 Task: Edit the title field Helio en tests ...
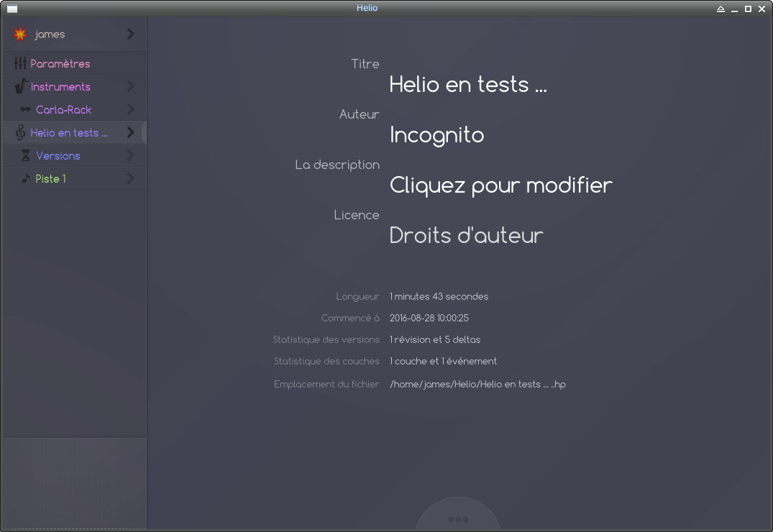(468, 84)
